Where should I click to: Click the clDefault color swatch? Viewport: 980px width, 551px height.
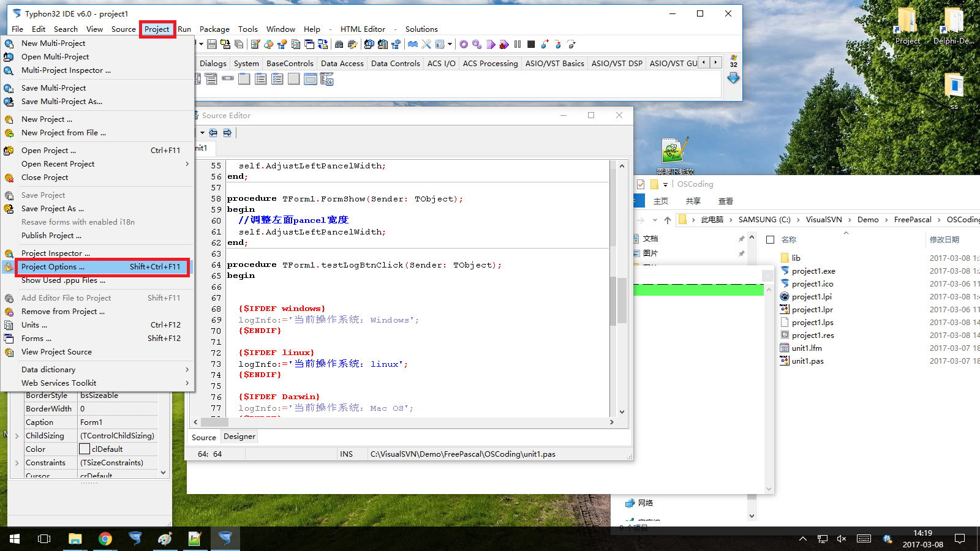pos(85,449)
